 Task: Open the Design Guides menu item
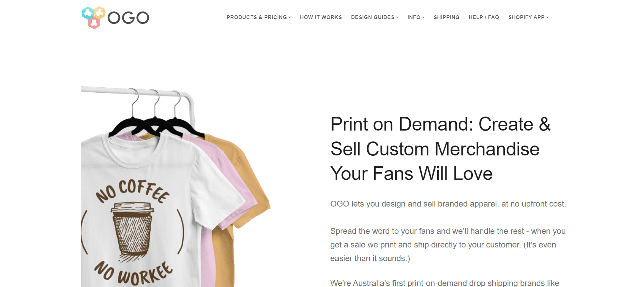(x=372, y=17)
